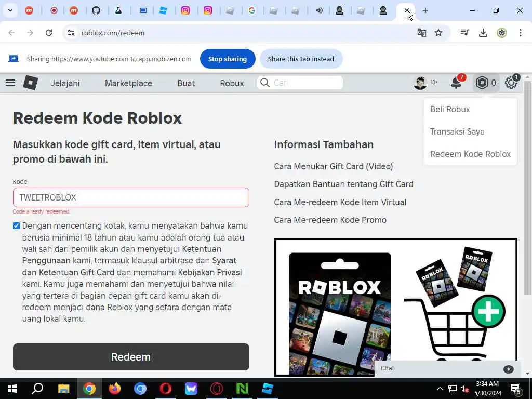Open the purple W app in taskbar
The width and height of the screenshot is (532, 399).
191,389
